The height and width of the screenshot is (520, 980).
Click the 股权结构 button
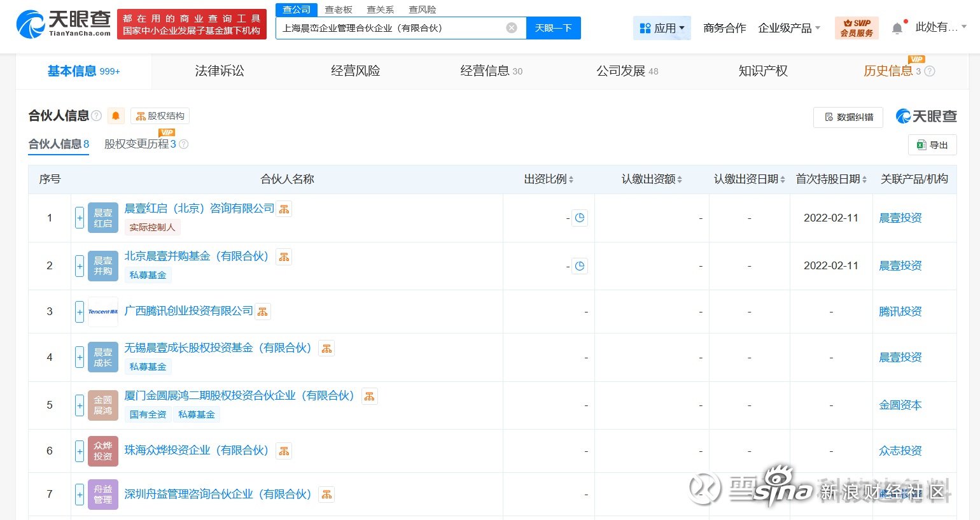click(160, 116)
